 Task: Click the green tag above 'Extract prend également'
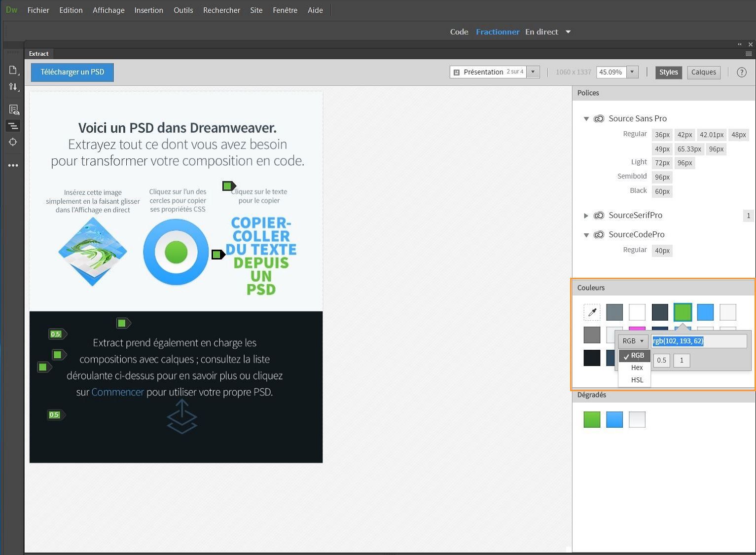coord(123,323)
